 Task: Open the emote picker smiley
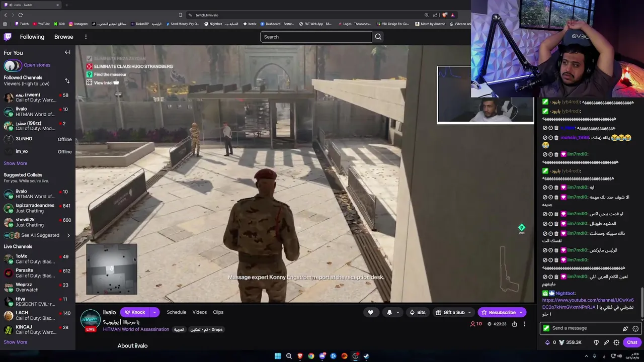point(635,328)
